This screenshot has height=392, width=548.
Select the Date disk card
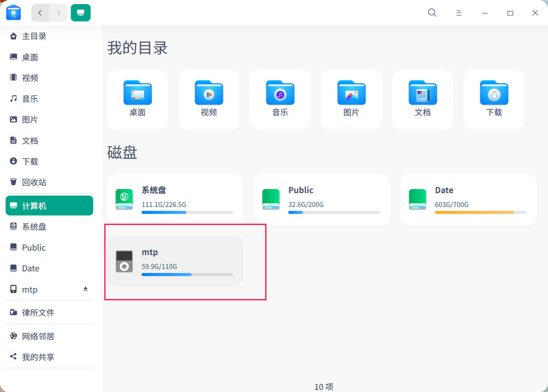469,199
